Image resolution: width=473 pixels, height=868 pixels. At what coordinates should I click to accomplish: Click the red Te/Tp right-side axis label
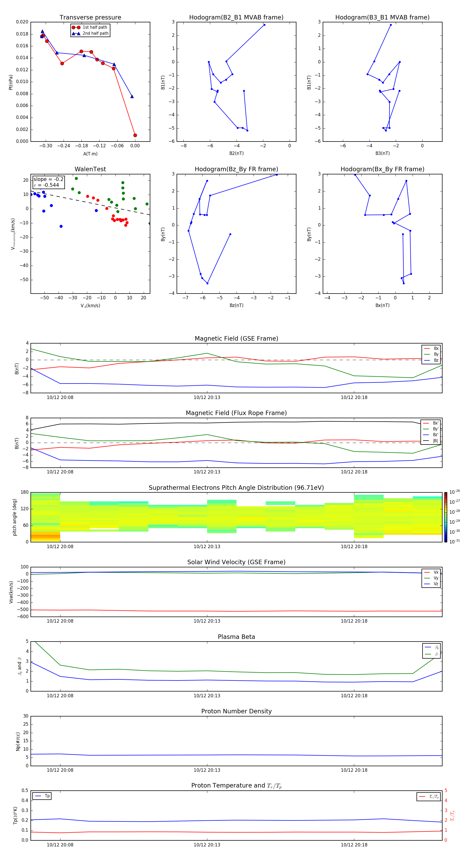(x=453, y=815)
